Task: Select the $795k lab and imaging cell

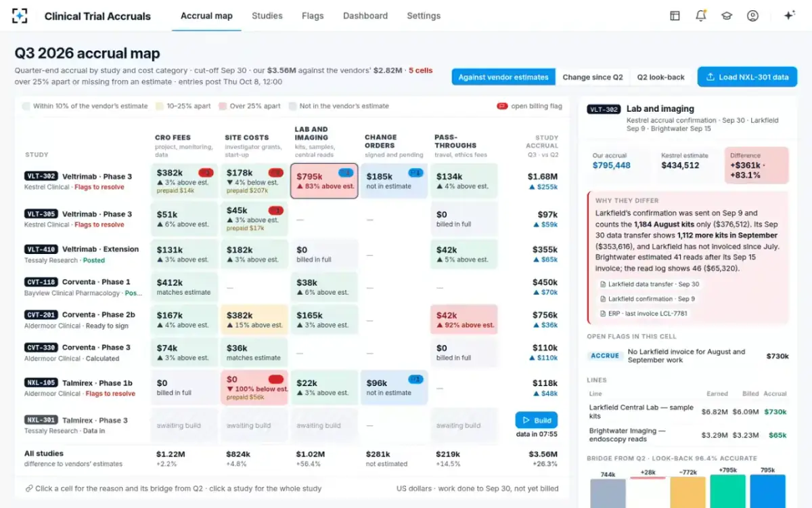Action: tap(324, 181)
